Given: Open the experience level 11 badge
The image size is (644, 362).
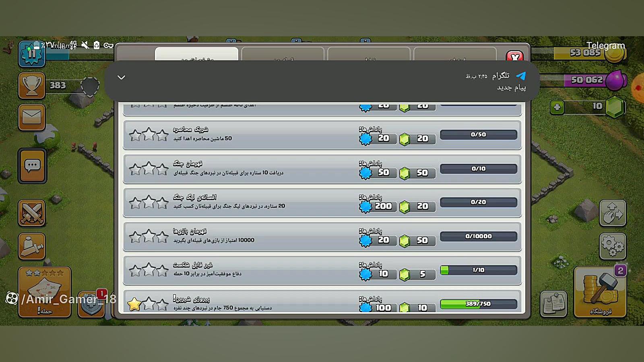Looking at the screenshot, I should 31,53.
